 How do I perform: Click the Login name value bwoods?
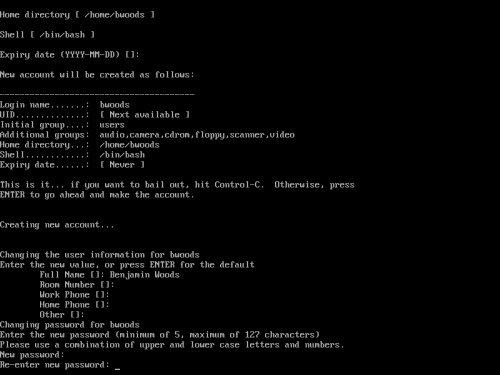[115, 105]
